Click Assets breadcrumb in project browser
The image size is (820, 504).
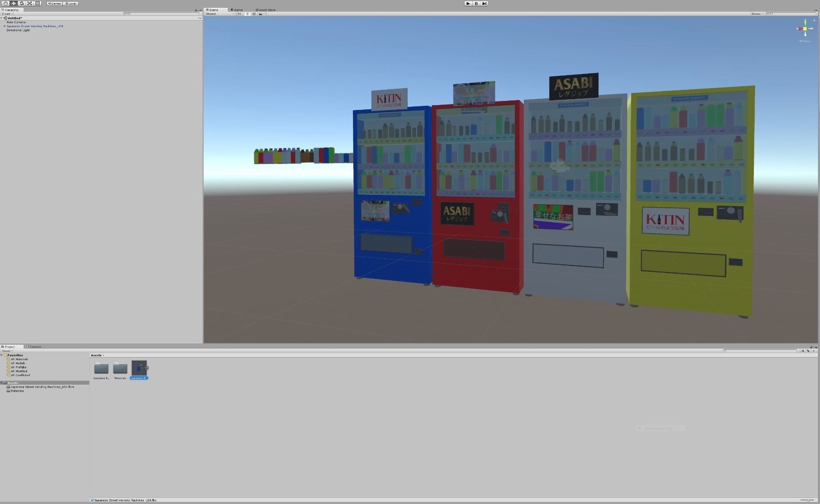click(96, 355)
